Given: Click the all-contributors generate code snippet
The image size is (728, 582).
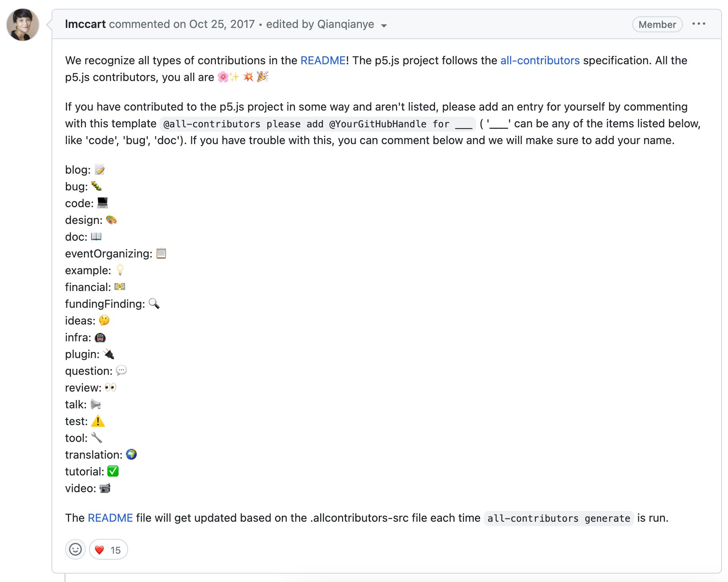Looking at the screenshot, I should [x=559, y=518].
